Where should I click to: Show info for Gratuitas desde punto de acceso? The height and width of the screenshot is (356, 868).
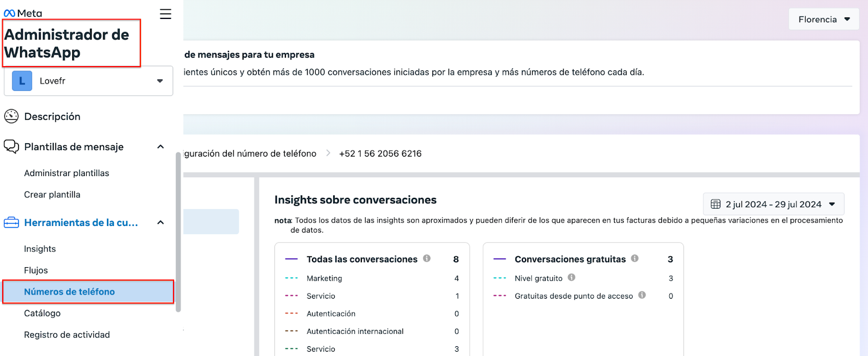pos(642,295)
